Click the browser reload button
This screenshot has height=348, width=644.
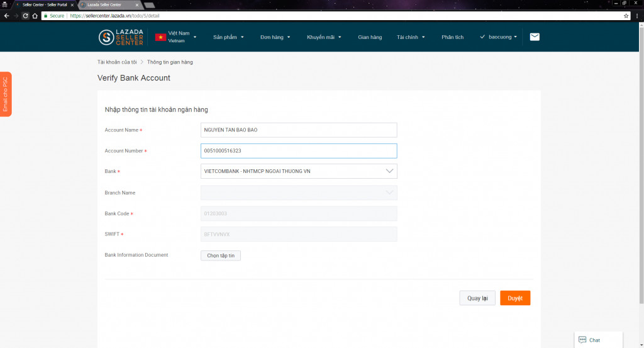tap(26, 16)
